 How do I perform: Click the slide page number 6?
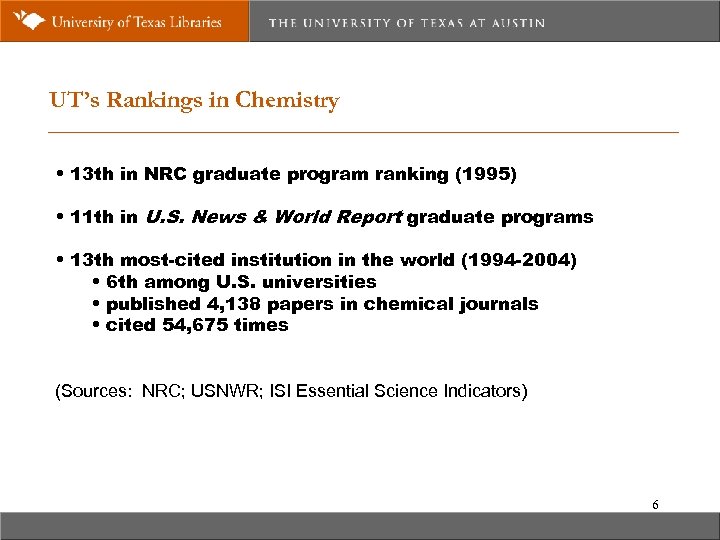(x=655, y=505)
